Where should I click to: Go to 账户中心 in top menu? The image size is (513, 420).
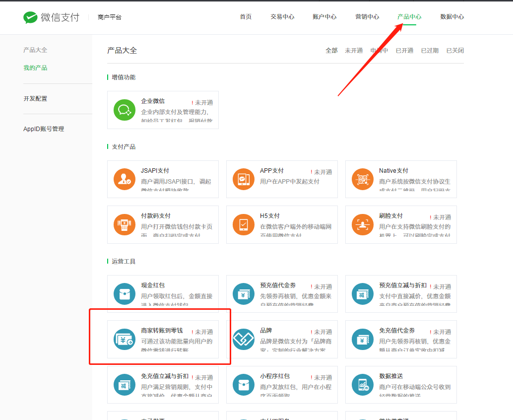(x=324, y=17)
